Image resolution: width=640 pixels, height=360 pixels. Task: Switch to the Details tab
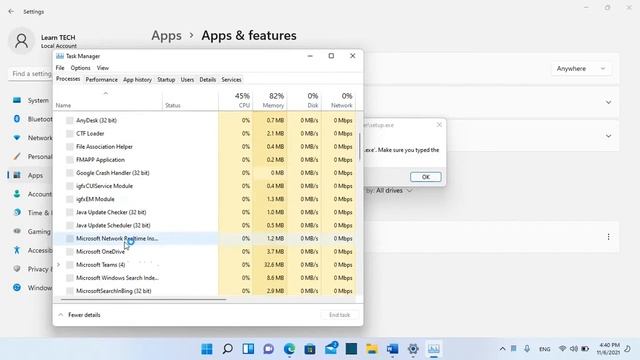[207, 80]
